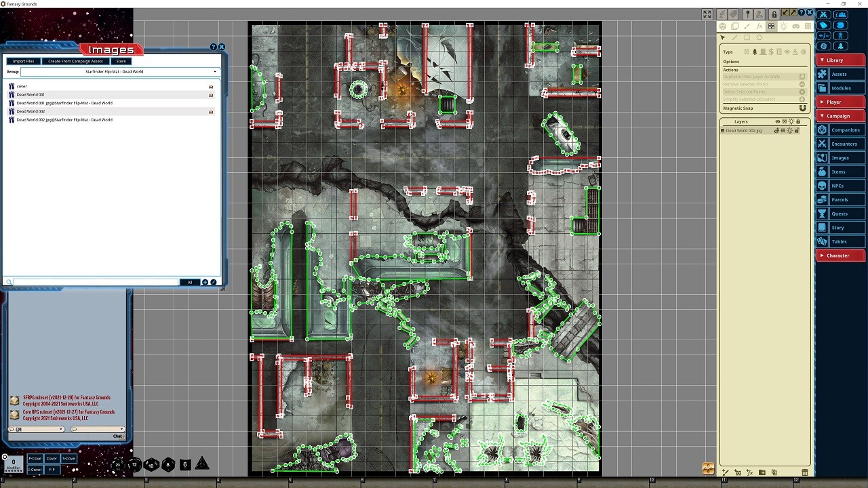
Task: Toggle visibility of all layers eye
Action: pos(778,122)
